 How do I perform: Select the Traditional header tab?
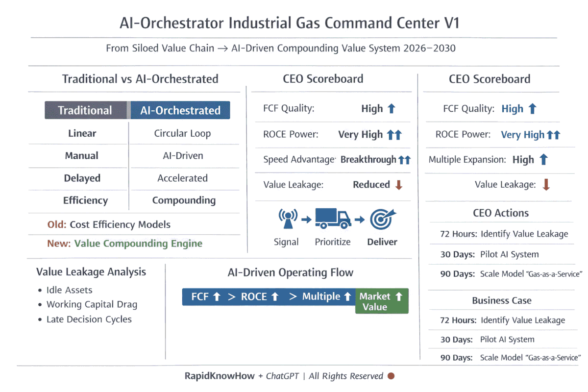point(85,110)
